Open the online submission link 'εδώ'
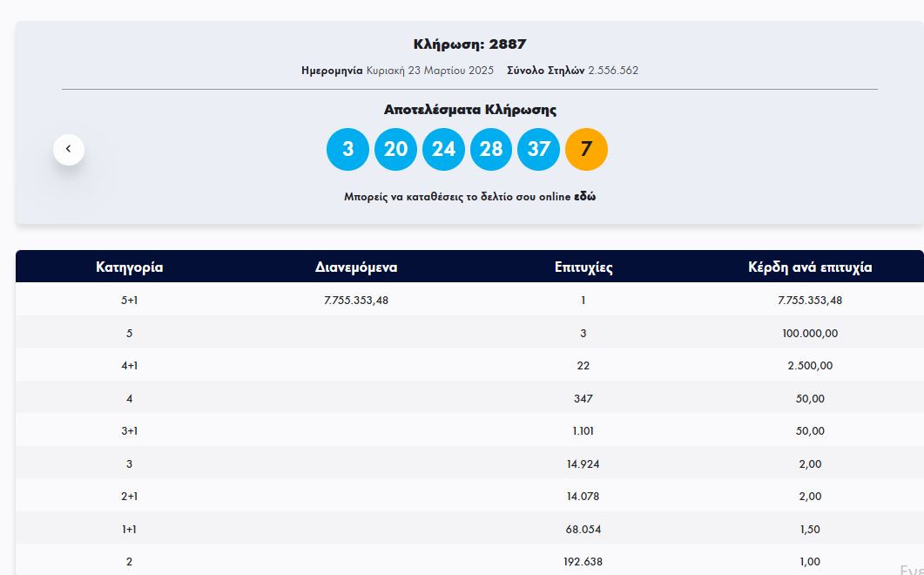 coord(584,197)
